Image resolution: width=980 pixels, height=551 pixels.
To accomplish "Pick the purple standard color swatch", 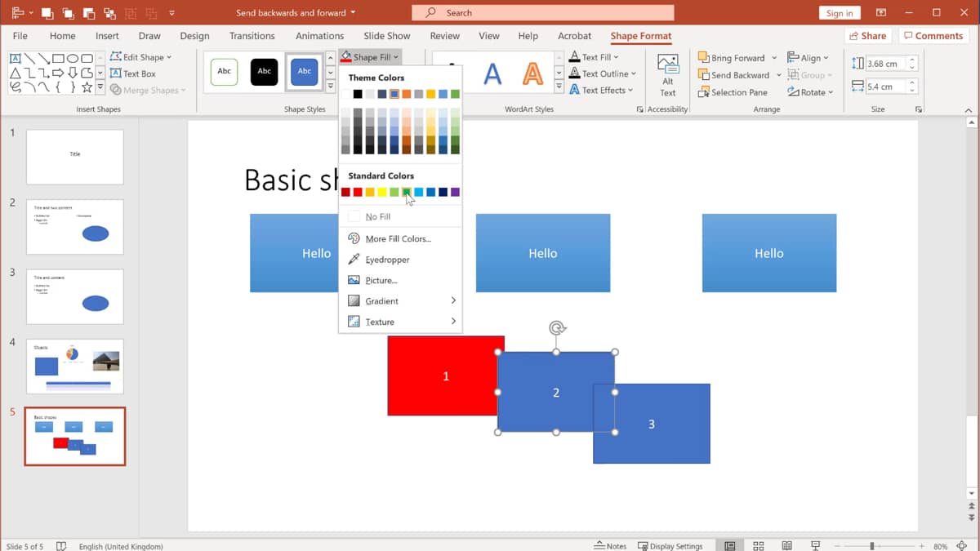I will tap(455, 192).
